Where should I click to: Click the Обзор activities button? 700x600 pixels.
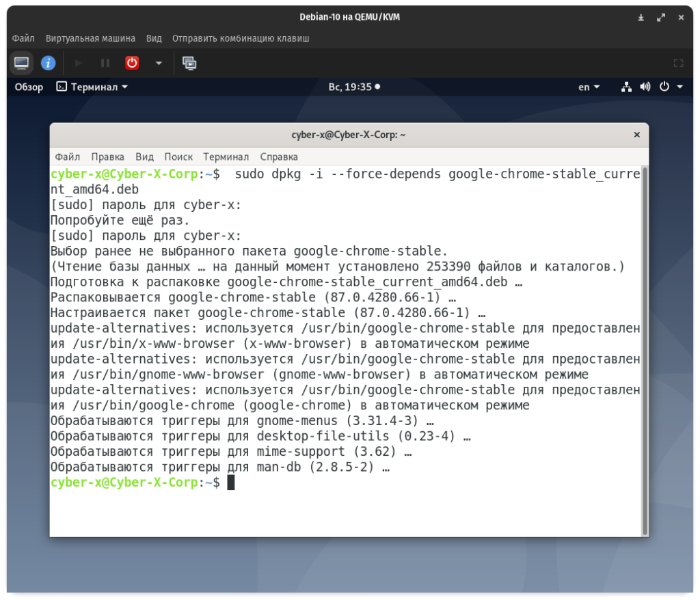coord(29,87)
